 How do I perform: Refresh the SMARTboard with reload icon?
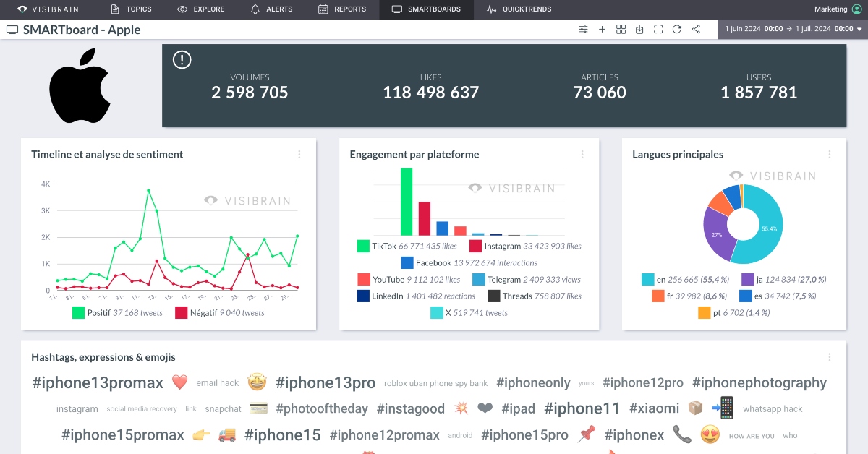click(x=677, y=30)
